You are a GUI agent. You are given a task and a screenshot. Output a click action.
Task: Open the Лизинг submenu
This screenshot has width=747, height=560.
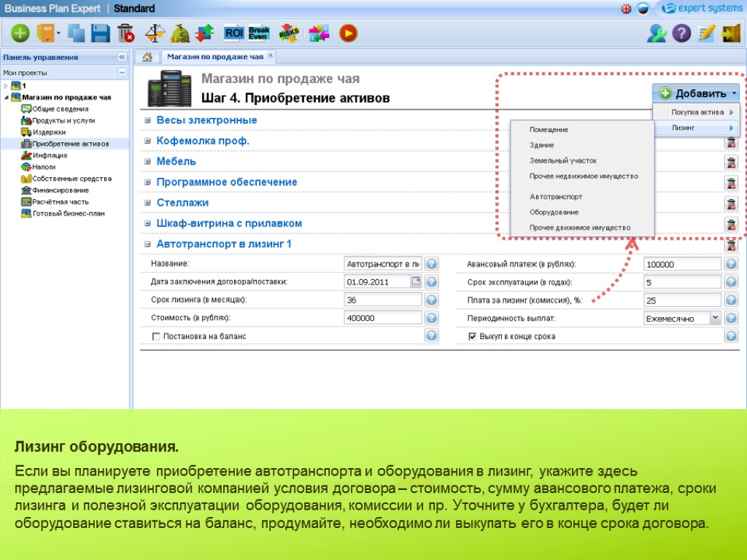[x=697, y=128]
